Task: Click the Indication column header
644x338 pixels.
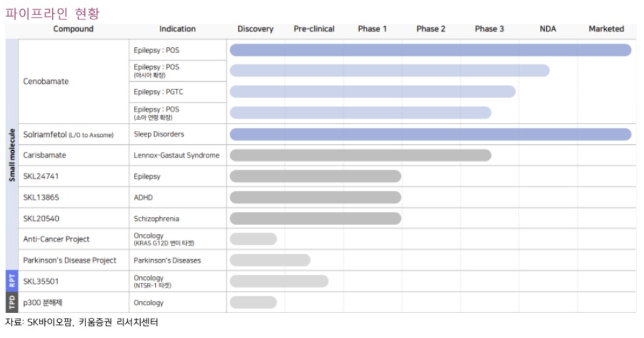Action: [177, 29]
